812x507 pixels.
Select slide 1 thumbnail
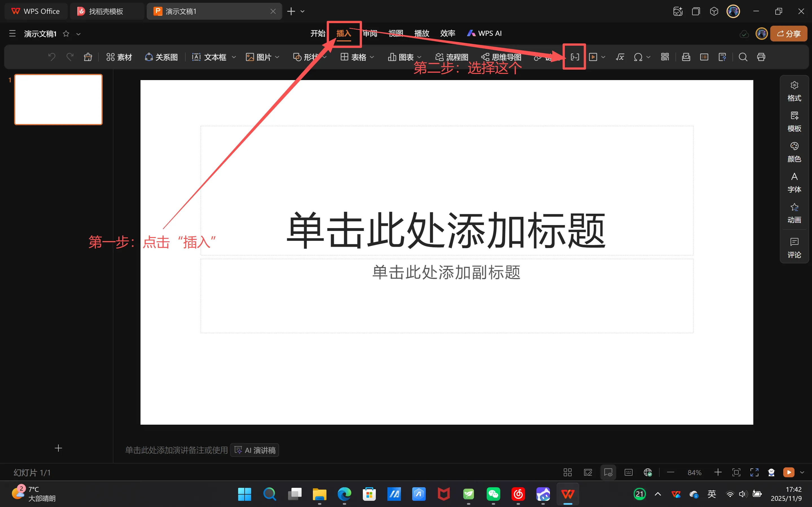58,100
